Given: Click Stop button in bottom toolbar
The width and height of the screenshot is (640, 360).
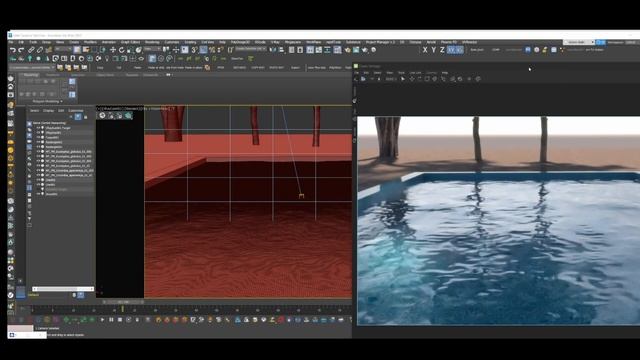Looking at the screenshot, I should coord(120,320).
